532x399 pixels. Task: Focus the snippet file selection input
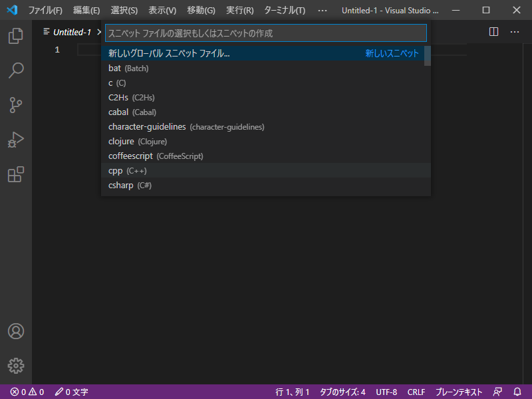pyautogui.click(x=266, y=33)
